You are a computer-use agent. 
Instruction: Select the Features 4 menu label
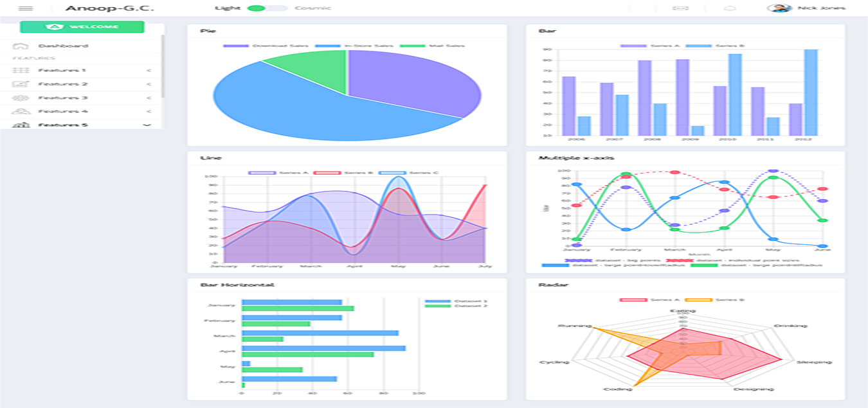[62, 112]
